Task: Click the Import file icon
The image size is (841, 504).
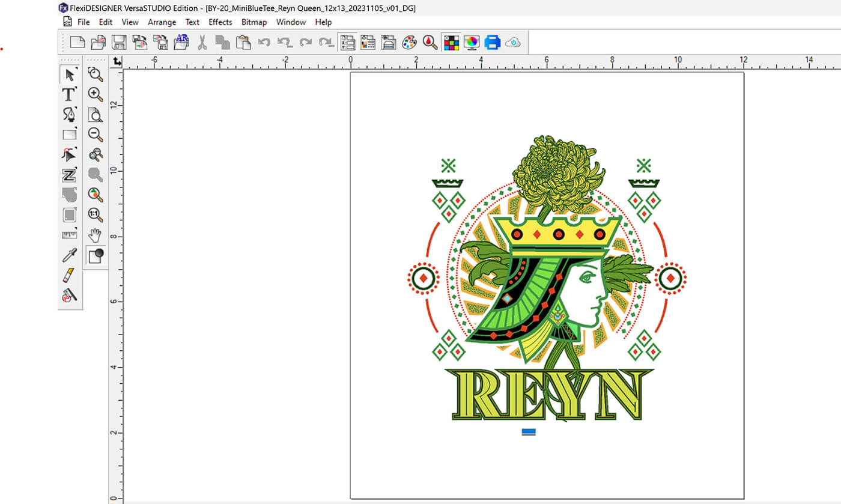Action: point(140,42)
